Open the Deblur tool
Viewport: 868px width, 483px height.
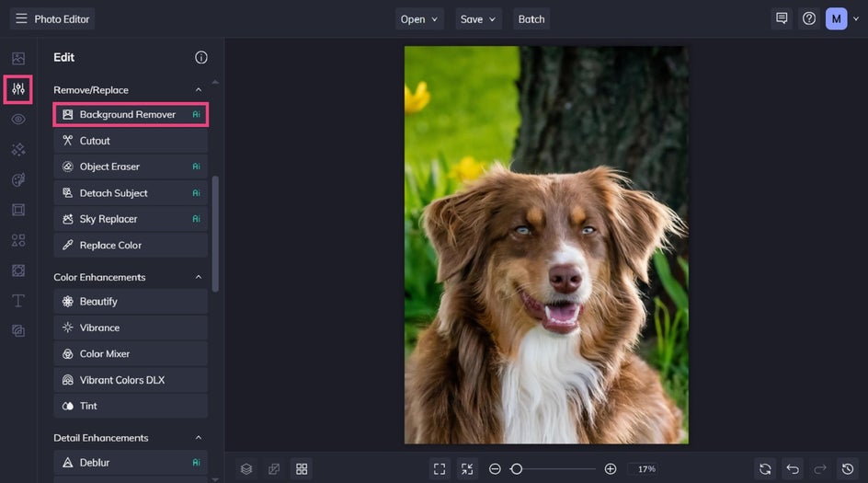(131, 463)
